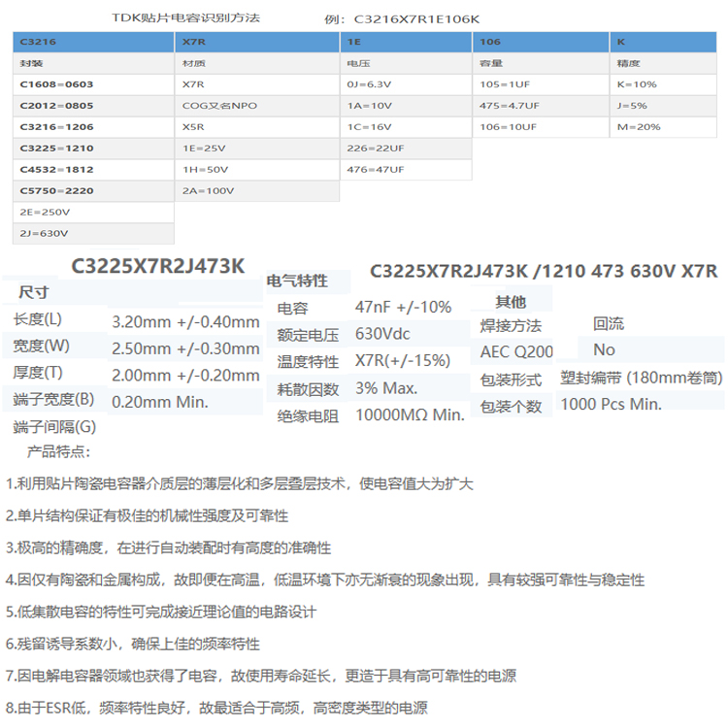Click the cell '226=22UF'
This screenshot has width=728, height=728.
point(406,149)
